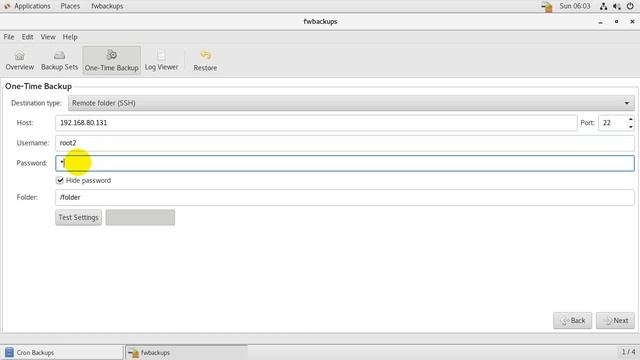Open the fwbackups app menu in top panel

[x=107, y=6]
